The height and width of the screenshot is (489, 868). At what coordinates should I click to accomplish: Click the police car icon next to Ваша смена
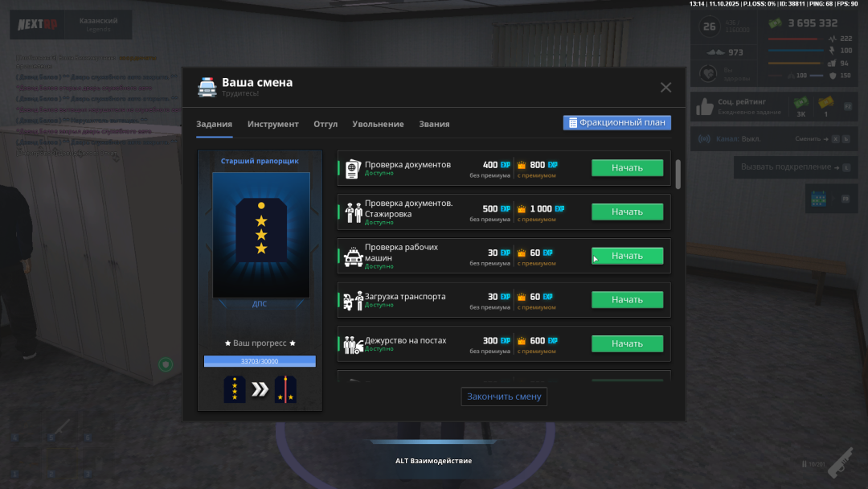coord(207,87)
